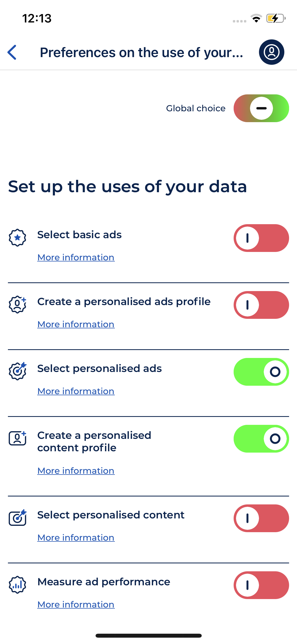Screen dimensions: 297x644
Task: Tap the back arrow icon
Action: [x=12, y=52]
